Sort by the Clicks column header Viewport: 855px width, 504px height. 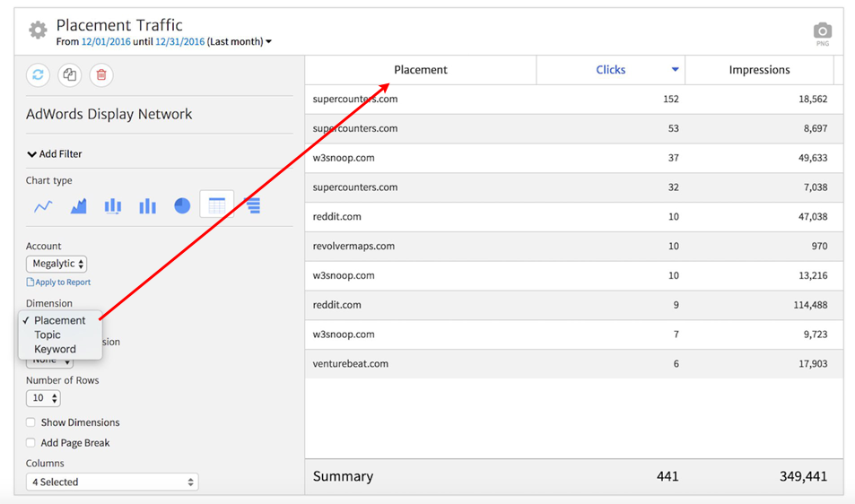[610, 70]
